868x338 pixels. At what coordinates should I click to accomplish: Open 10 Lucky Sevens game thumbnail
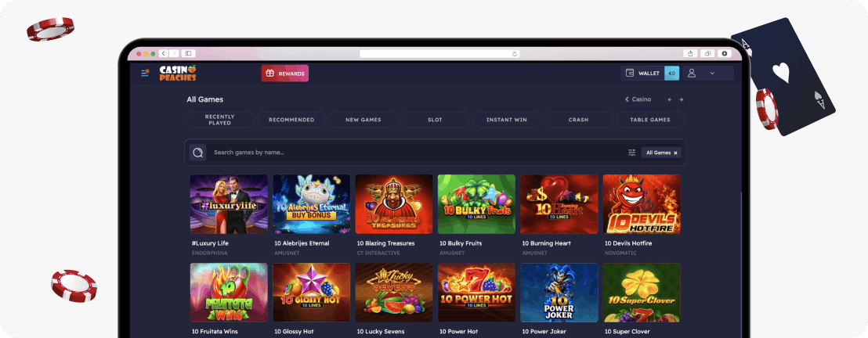click(393, 293)
